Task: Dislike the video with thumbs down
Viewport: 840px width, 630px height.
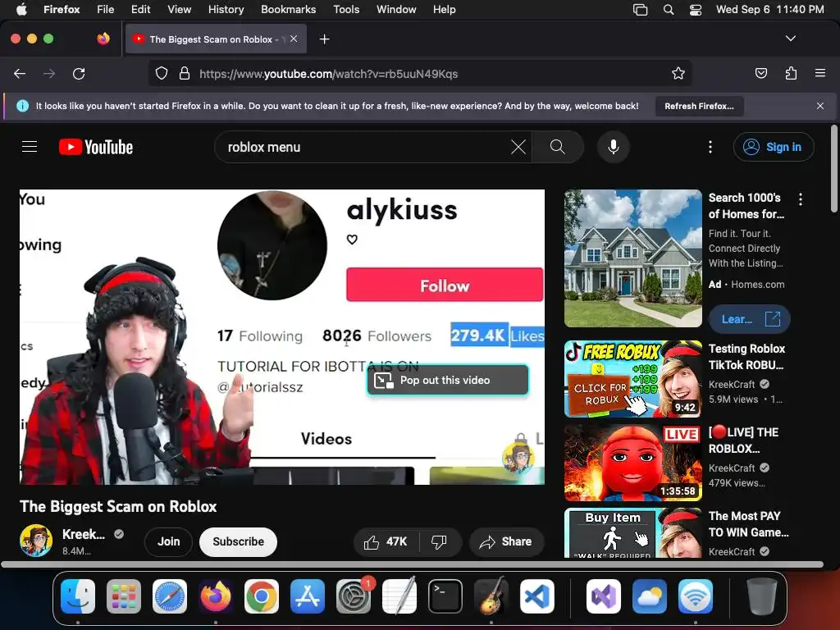Action: click(439, 542)
